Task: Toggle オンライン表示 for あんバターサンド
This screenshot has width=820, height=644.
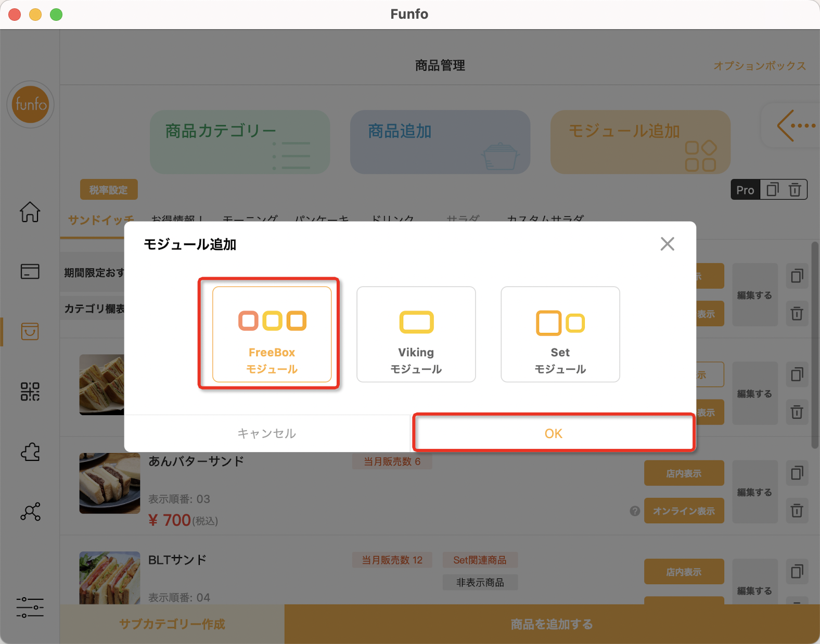Action: [684, 511]
